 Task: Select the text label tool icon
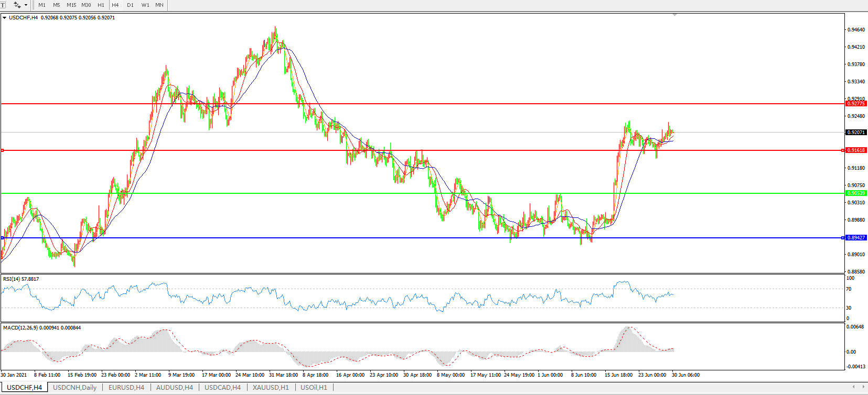point(3,5)
